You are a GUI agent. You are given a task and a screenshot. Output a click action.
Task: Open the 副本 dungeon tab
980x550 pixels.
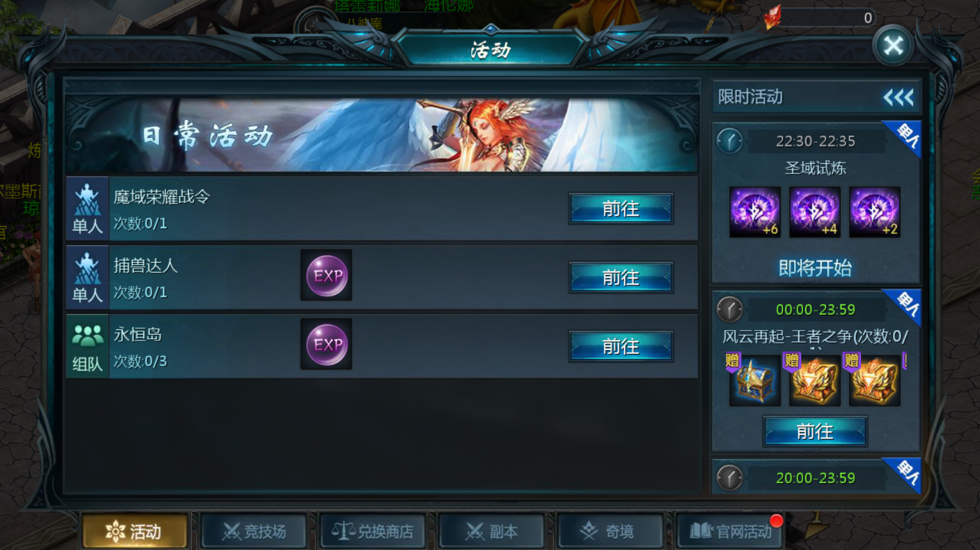coord(492,531)
